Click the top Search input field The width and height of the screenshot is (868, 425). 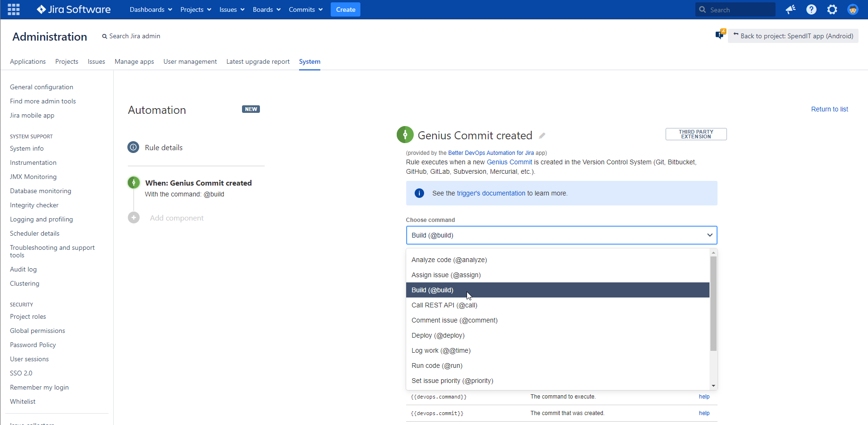(735, 9)
